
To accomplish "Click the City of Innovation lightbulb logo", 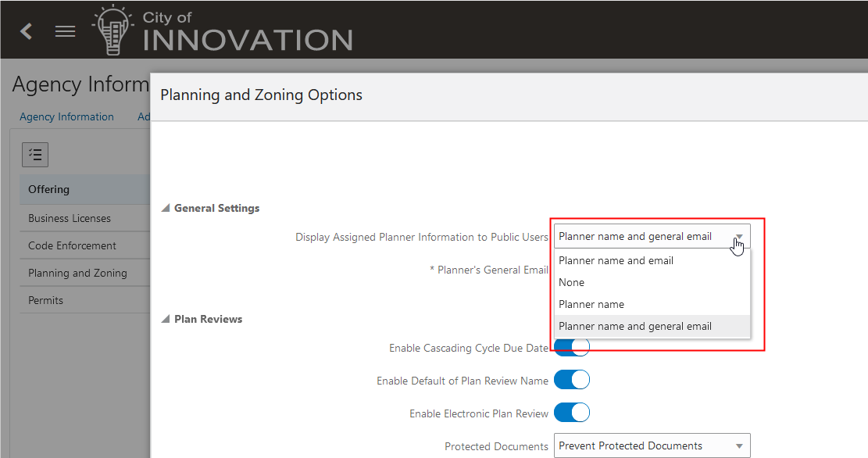I will point(109,31).
